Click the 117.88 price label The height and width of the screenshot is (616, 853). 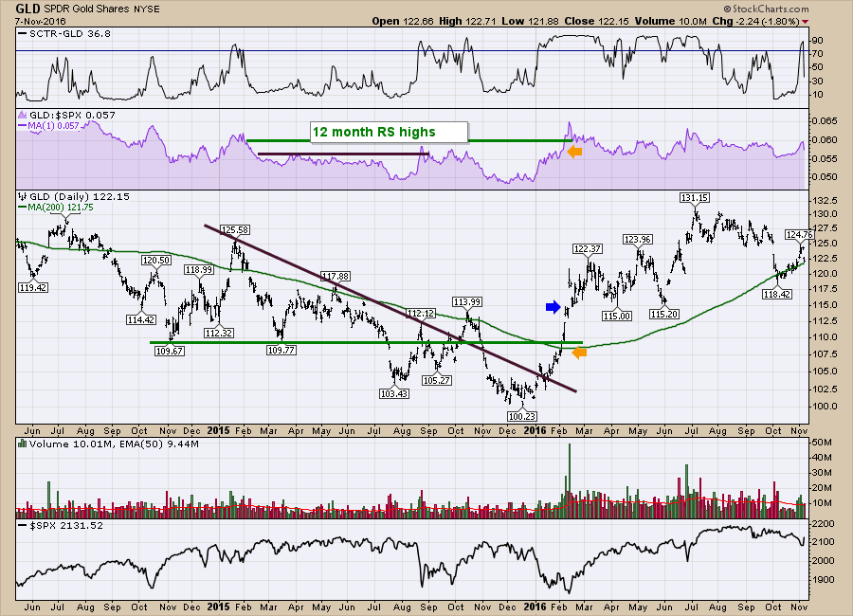click(x=336, y=277)
